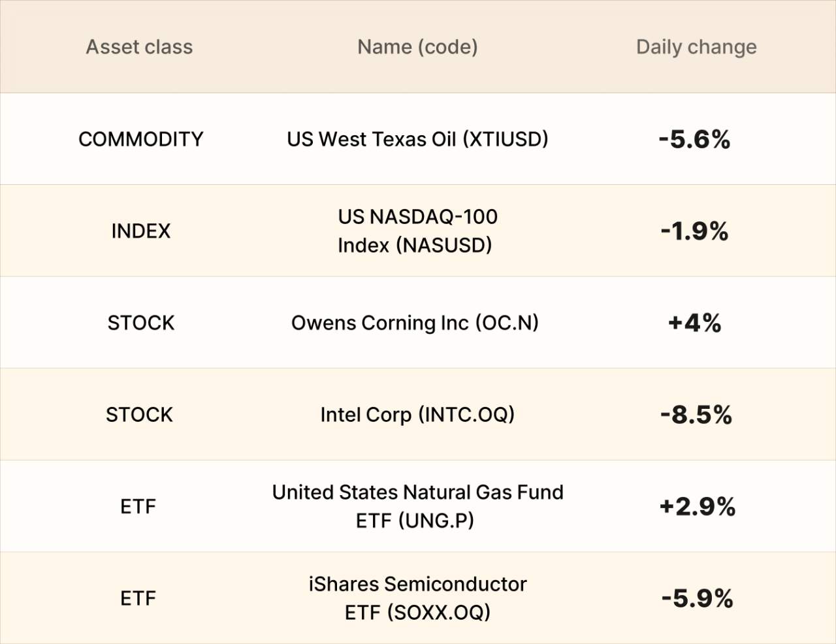Click the Daily change column header
Screen dimensions: 836x644
[x=696, y=47]
